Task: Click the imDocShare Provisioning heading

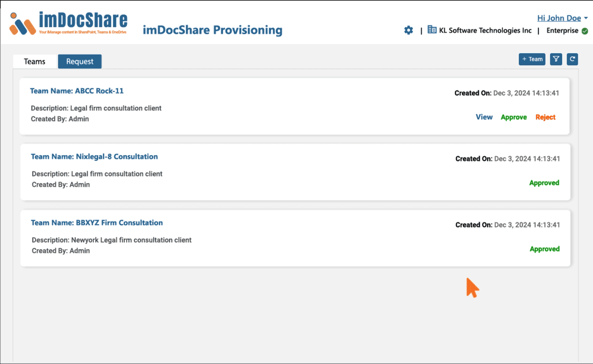Action: tap(213, 30)
